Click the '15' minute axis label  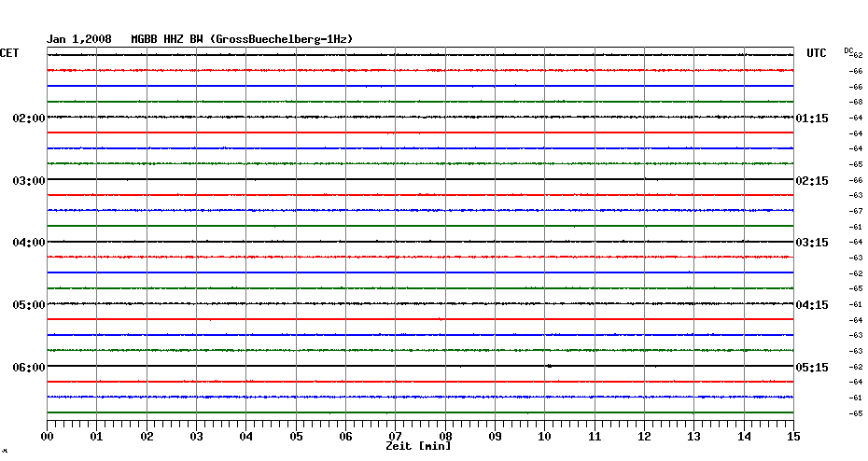point(793,437)
